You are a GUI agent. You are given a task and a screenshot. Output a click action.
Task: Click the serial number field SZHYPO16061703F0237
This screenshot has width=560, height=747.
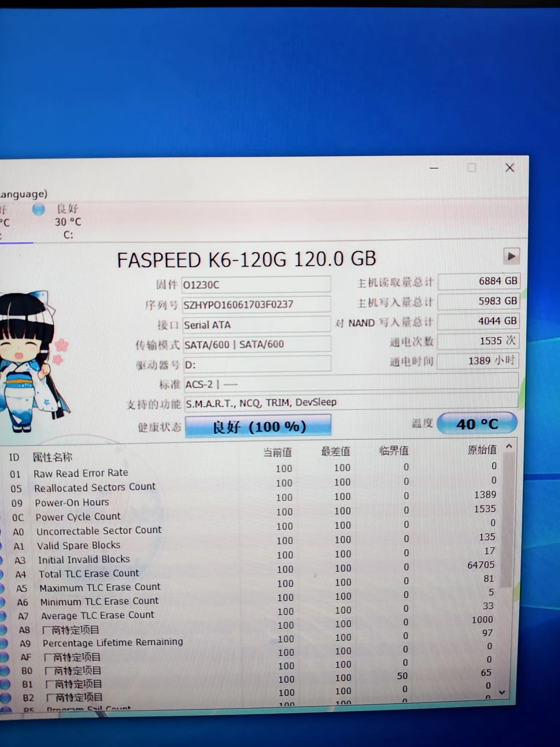coord(256,304)
